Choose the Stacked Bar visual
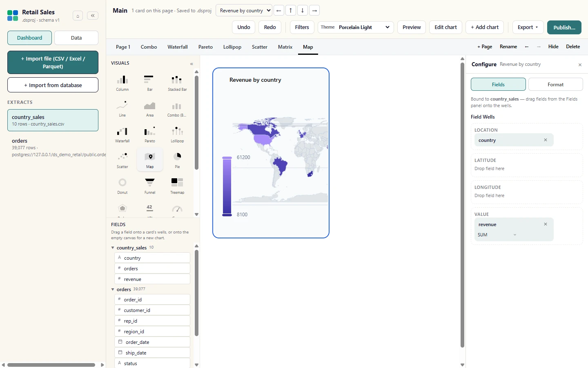The image size is (588, 368). click(177, 83)
